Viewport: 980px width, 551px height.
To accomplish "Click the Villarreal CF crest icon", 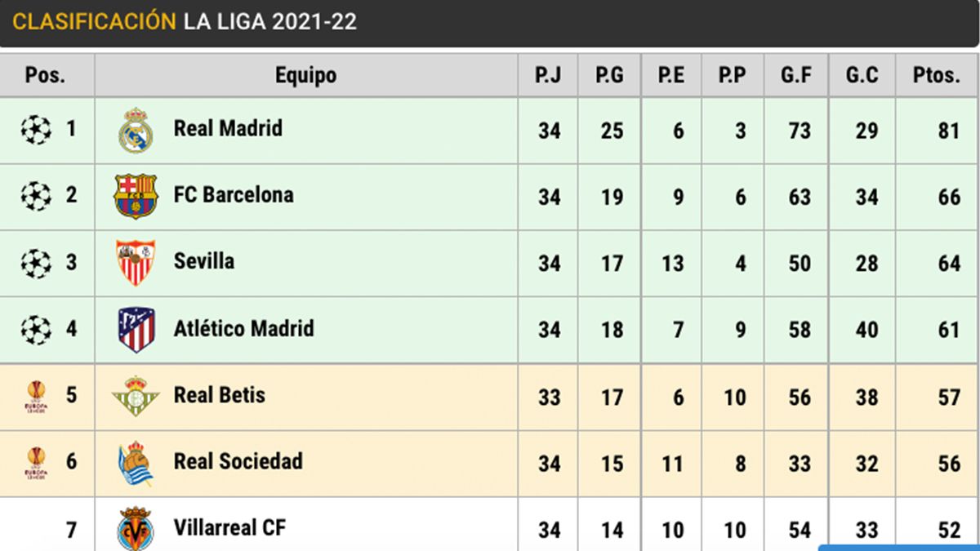I will tap(136, 528).
